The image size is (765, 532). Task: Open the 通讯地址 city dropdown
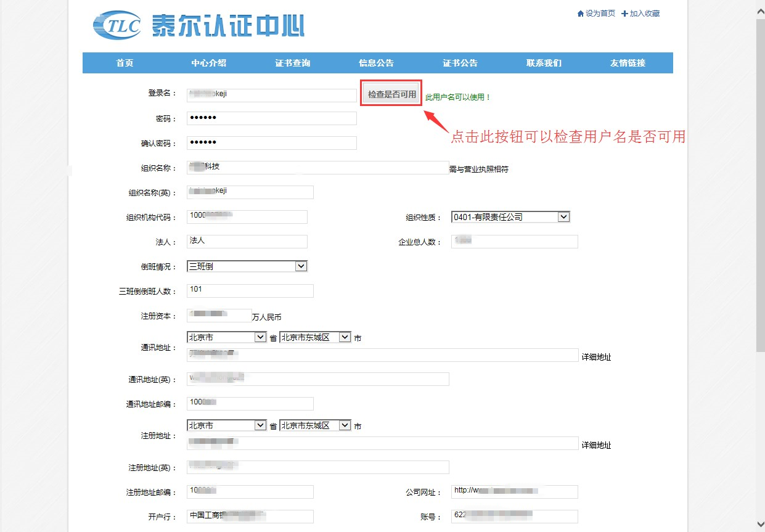point(315,337)
